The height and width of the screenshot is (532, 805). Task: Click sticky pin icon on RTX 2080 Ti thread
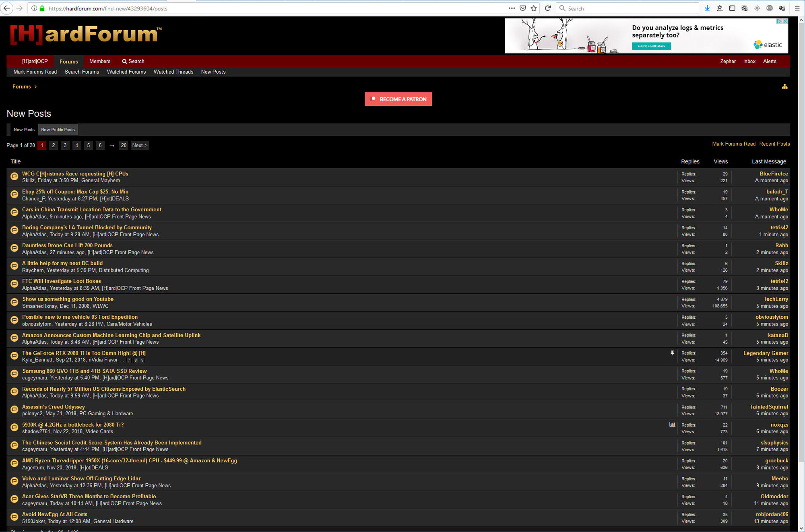click(672, 353)
